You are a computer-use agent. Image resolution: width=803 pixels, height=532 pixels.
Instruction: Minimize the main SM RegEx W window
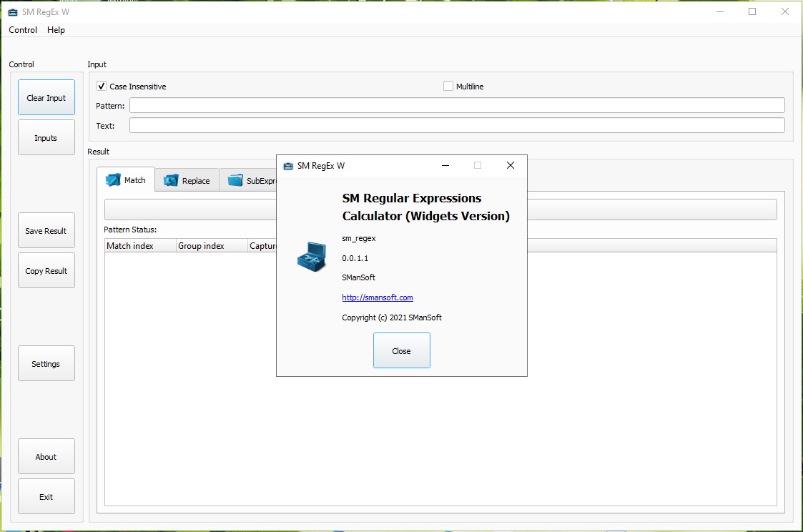pos(720,11)
